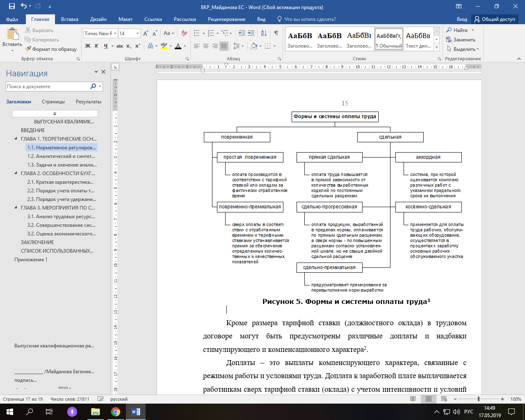Open line spacing options
Image resolution: width=525 pixels, height=420 pixels.
(238, 46)
